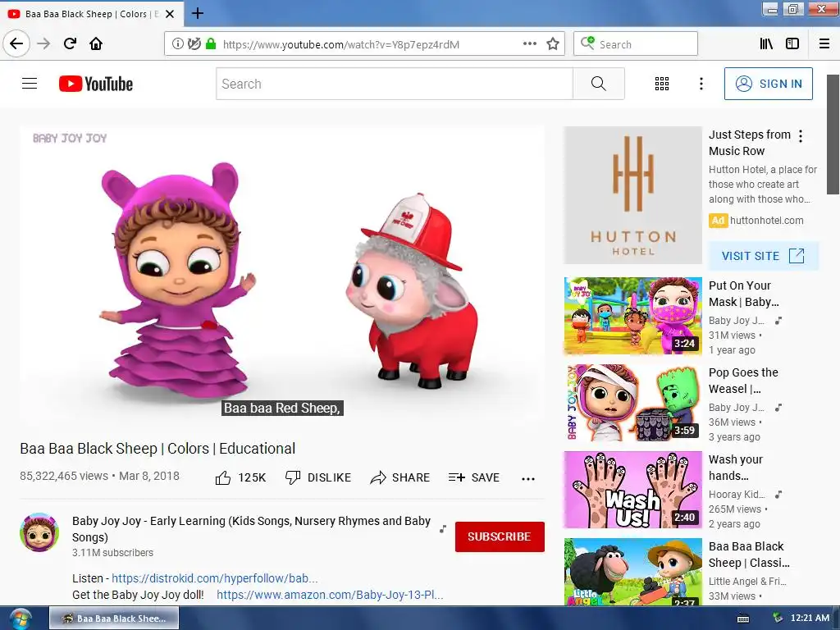Open Pop Goes the Weasel thumbnail
Image resolution: width=840 pixels, height=630 pixels.
(632, 403)
